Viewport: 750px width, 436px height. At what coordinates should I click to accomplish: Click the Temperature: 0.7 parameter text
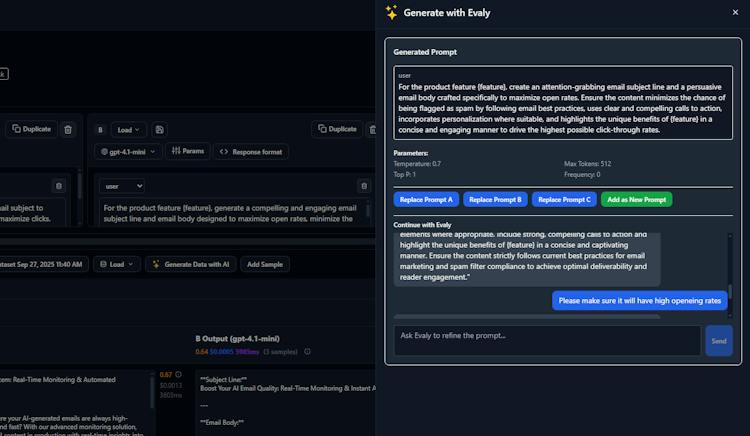coord(417,164)
